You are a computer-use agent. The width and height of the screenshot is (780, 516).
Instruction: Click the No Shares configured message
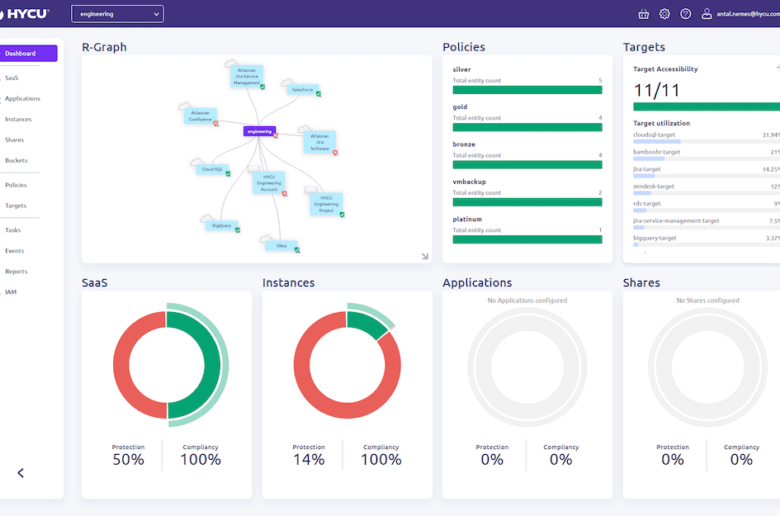click(x=707, y=301)
